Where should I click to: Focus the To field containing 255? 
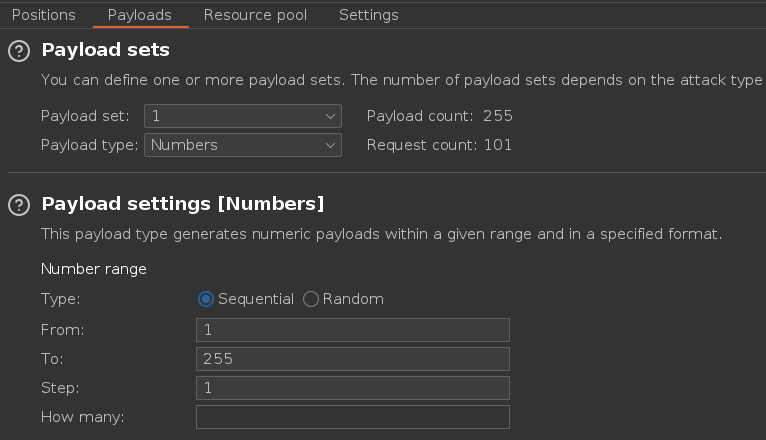tap(353, 359)
